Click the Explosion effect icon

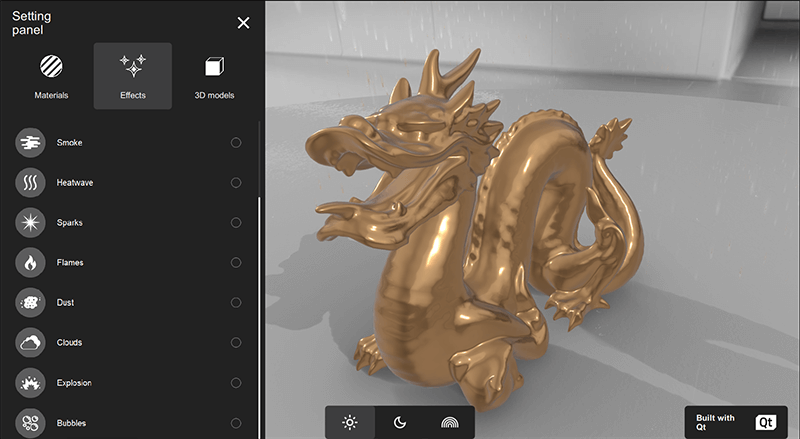(x=30, y=383)
